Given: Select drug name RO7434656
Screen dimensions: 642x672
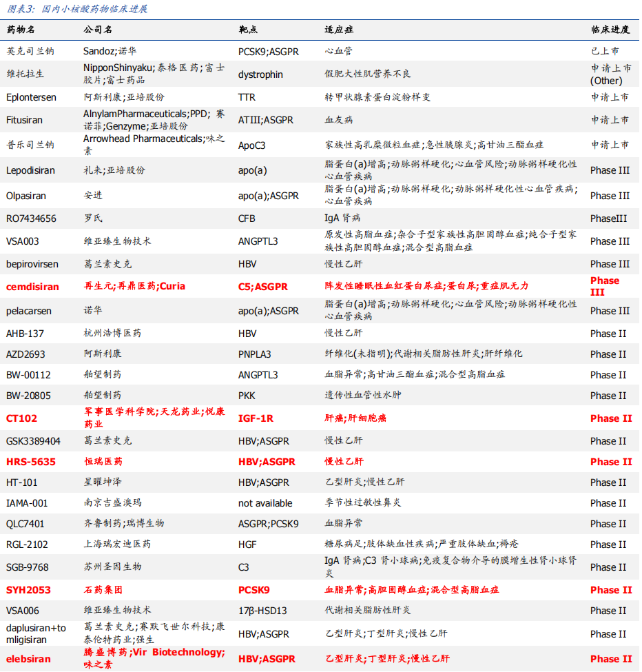Looking at the screenshot, I should click(x=31, y=218).
